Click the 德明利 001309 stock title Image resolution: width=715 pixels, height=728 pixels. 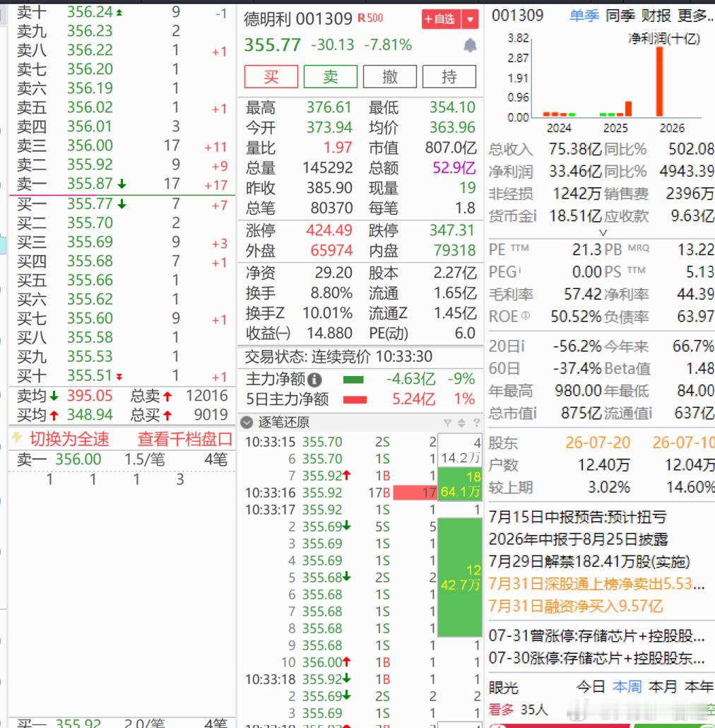coord(297,19)
